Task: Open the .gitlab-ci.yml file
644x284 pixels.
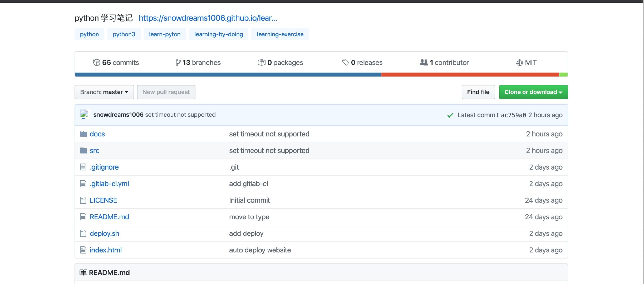Action: 109,184
